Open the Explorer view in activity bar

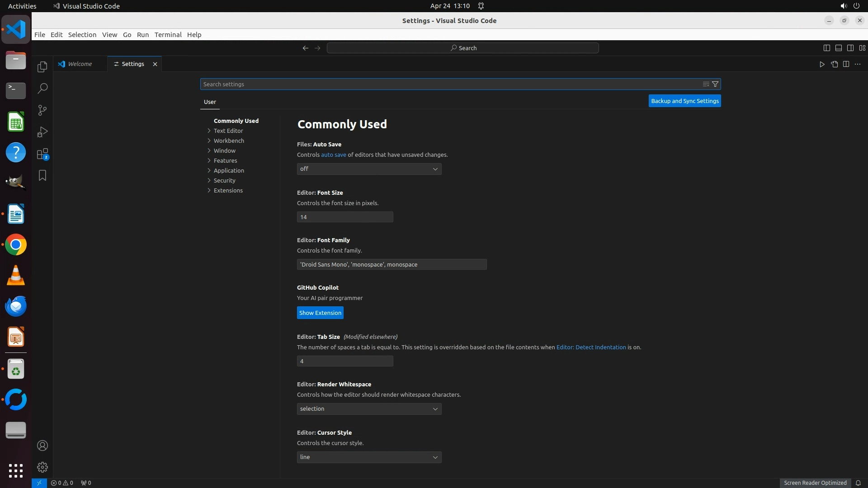(x=42, y=67)
